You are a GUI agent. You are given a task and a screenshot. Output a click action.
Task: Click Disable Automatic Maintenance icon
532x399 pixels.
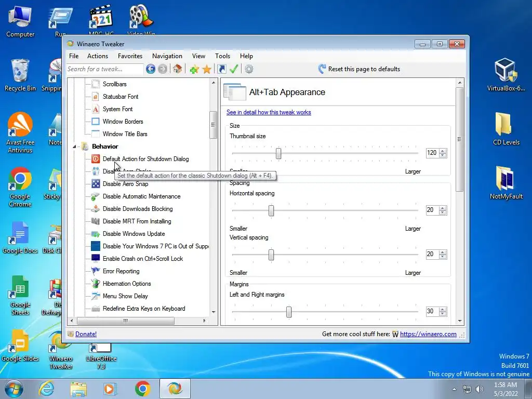coord(96,196)
